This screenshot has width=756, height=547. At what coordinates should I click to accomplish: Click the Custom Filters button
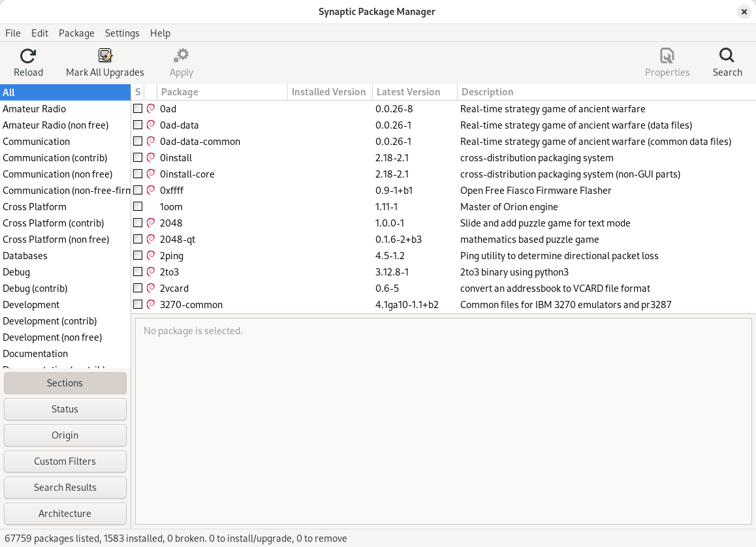(65, 461)
